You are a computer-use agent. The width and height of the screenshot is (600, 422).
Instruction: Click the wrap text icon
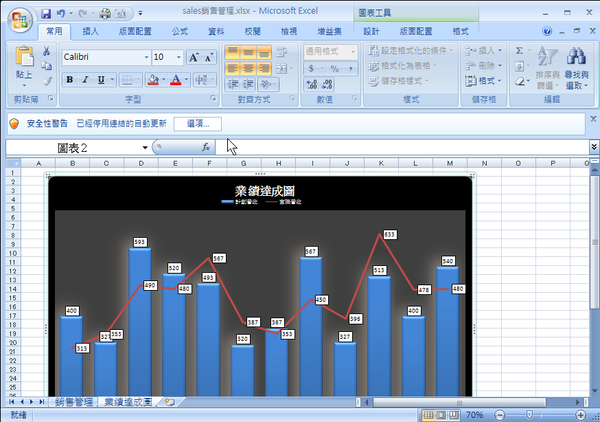282,52
